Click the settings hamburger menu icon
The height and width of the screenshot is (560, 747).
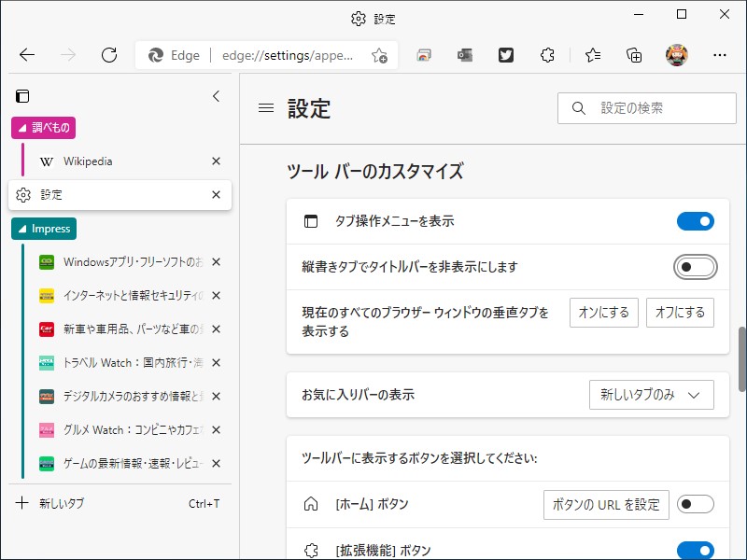pos(265,107)
